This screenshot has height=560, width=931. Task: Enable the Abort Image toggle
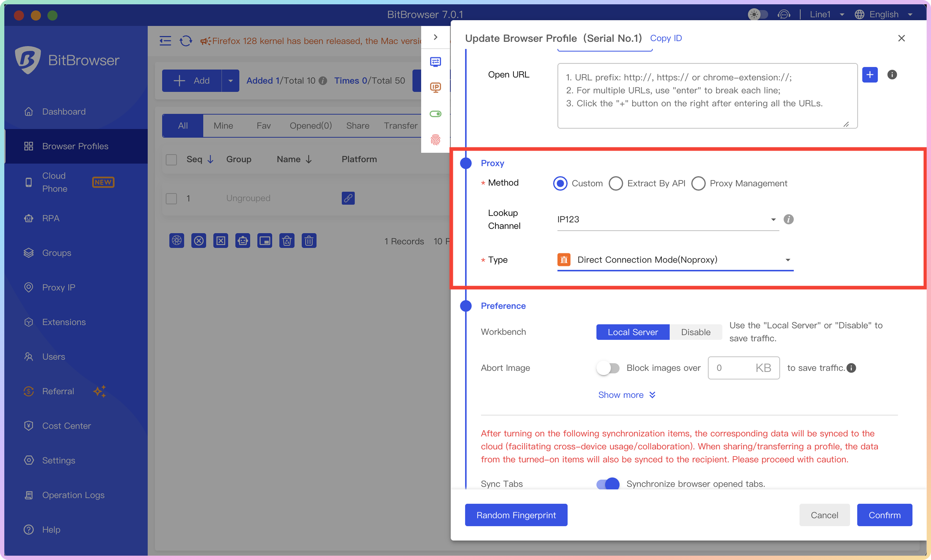click(608, 368)
